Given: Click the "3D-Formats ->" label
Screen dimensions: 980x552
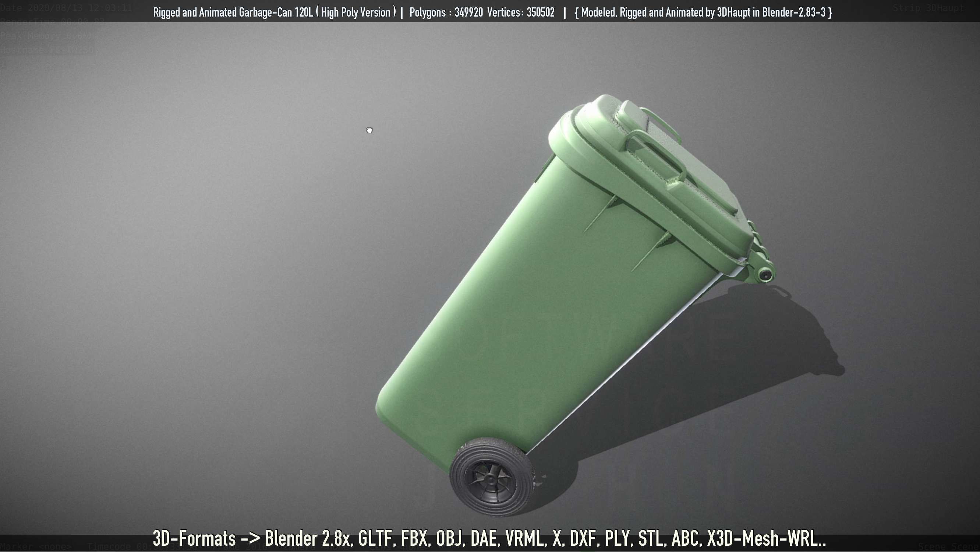Looking at the screenshot, I should tap(206, 538).
